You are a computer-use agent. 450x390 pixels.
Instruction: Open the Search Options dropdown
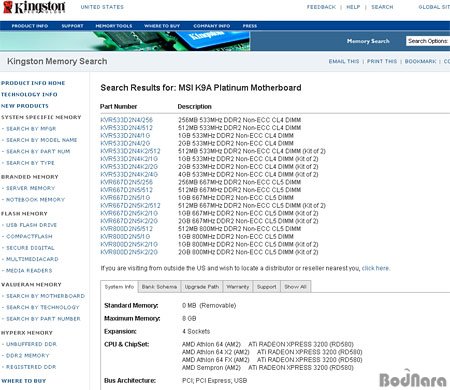(428, 41)
